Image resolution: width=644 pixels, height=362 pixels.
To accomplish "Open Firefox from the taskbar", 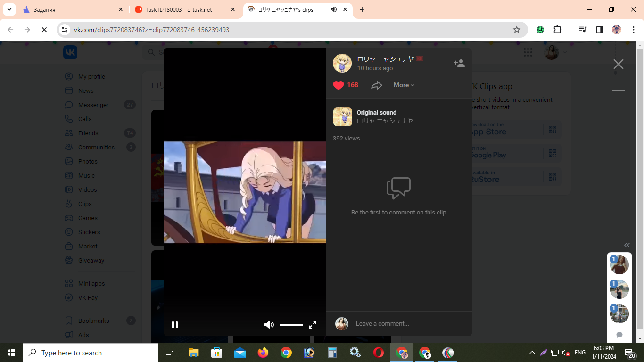I will click(x=263, y=353).
